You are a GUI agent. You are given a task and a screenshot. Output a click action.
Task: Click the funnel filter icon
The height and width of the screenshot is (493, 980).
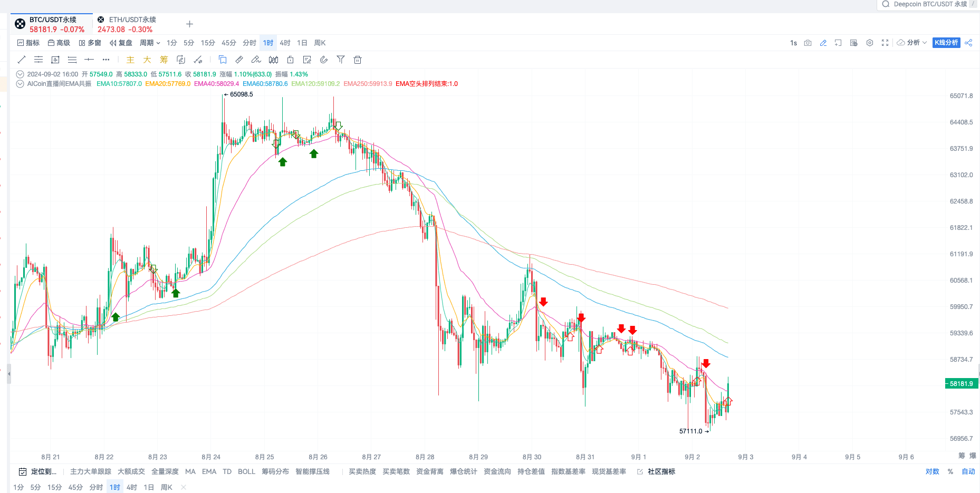[x=341, y=60]
